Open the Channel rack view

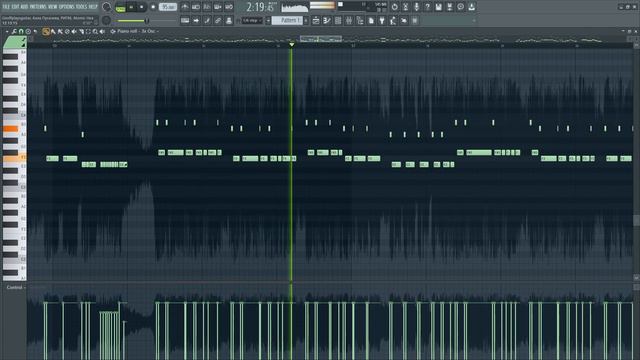point(338,20)
